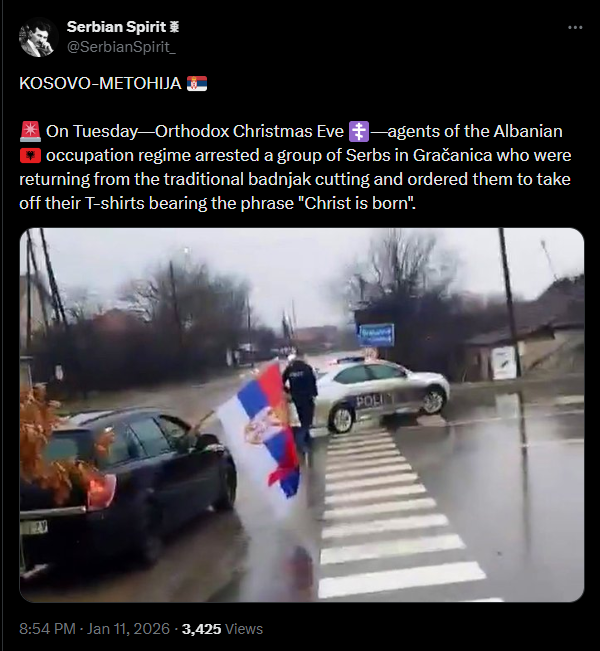
Task: Click the emblem symbol beside Serbian Spirit name
Action: point(174,27)
